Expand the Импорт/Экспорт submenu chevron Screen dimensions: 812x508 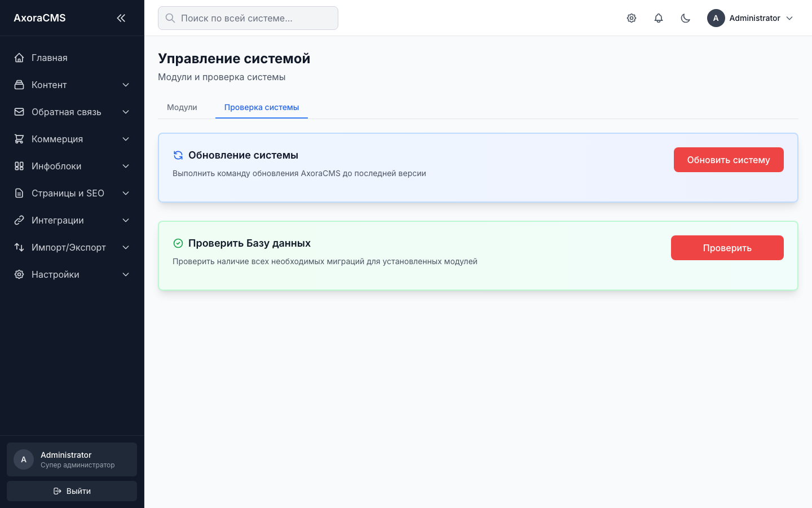pyautogui.click(x=126, y=247)
